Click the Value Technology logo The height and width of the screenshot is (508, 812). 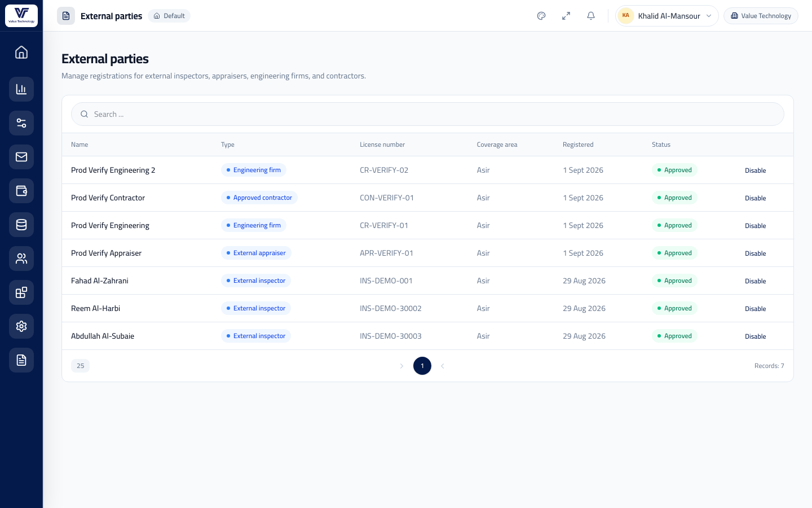point(21,16)
